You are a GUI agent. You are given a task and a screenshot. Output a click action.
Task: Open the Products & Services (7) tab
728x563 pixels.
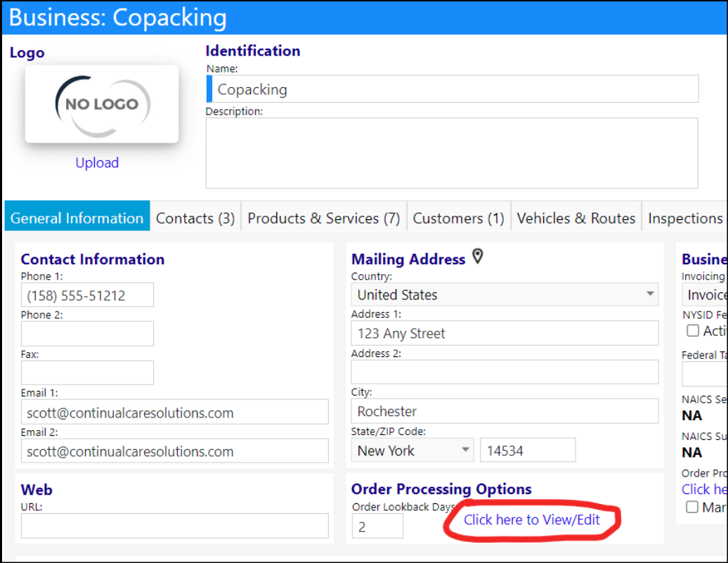point(324,216)
